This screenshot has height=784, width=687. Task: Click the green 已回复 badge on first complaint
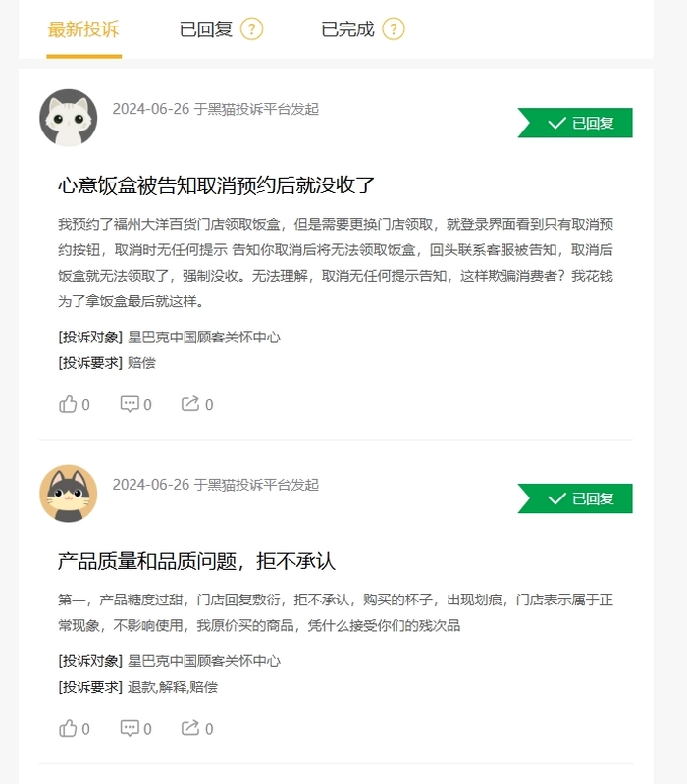(x=575, y=123)
